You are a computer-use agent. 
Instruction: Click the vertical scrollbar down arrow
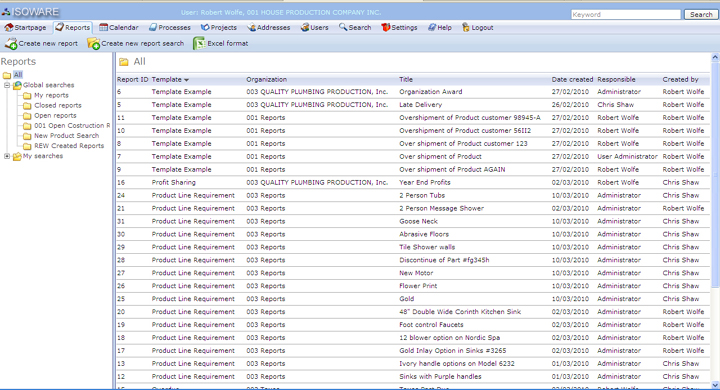(715, 385)
